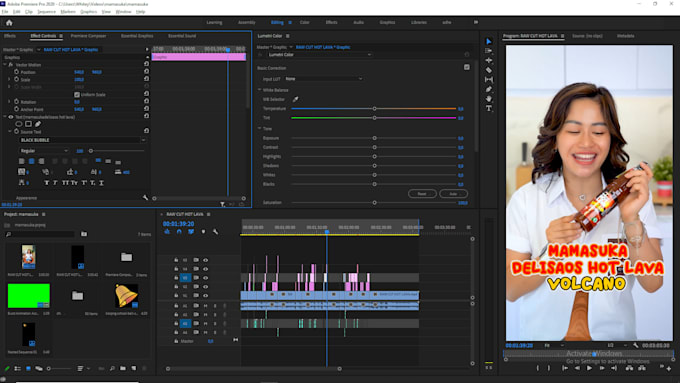Open the Premiere Composer tab

pyautogui.click(x=88, y=36)
